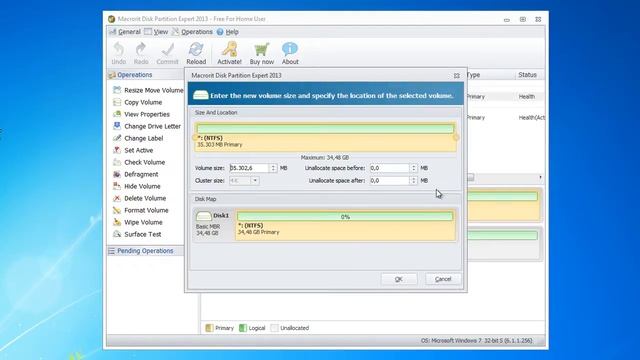Click Set Active operation

tap(133, 150)
